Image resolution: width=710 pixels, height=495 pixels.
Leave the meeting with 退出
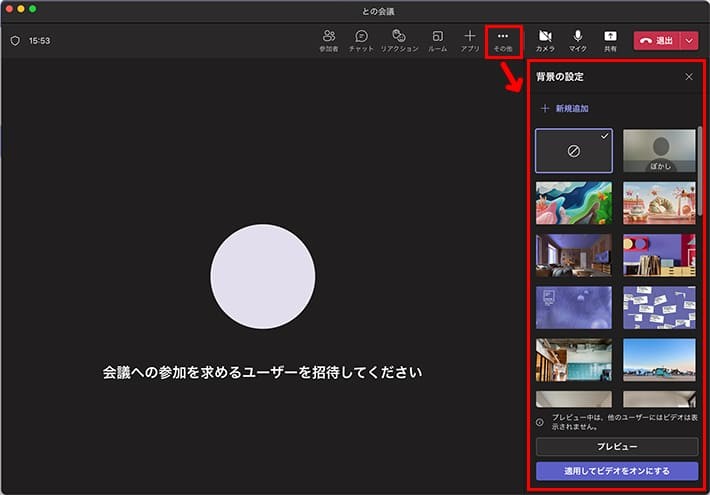click(657, 41)
